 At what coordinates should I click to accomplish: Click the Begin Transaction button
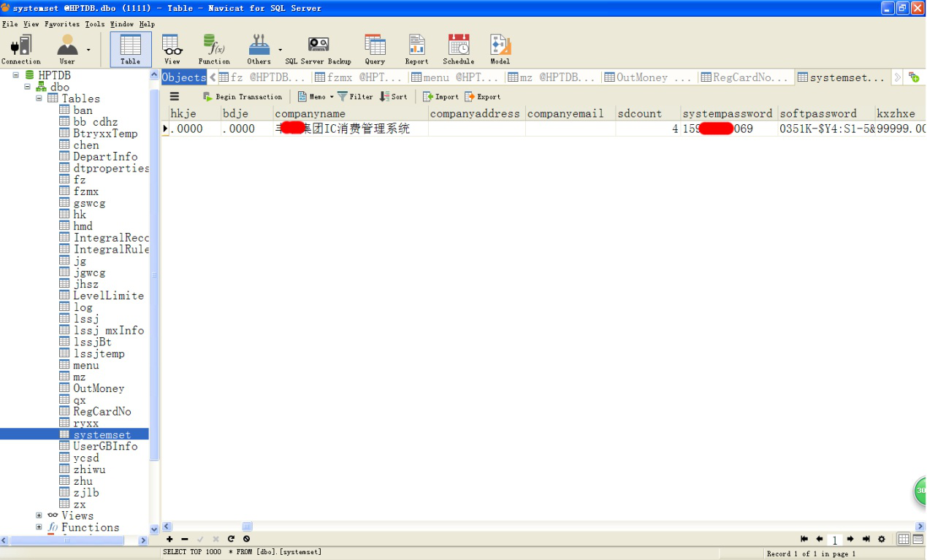pyautogui.click(x=243, y=97)
